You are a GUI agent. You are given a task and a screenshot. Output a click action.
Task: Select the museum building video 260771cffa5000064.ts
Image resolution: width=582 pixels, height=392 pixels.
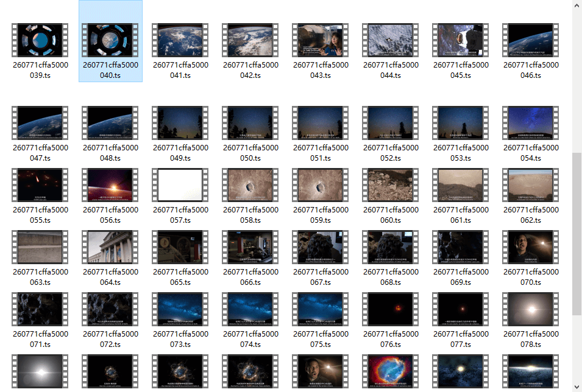click(x=110, y=247)
